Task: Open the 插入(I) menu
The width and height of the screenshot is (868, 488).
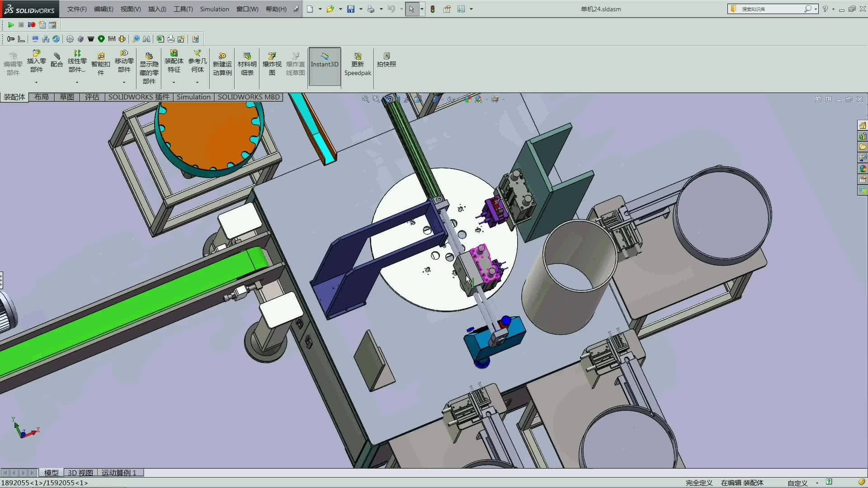Action: pyautogui.click(x=157, y=9)
